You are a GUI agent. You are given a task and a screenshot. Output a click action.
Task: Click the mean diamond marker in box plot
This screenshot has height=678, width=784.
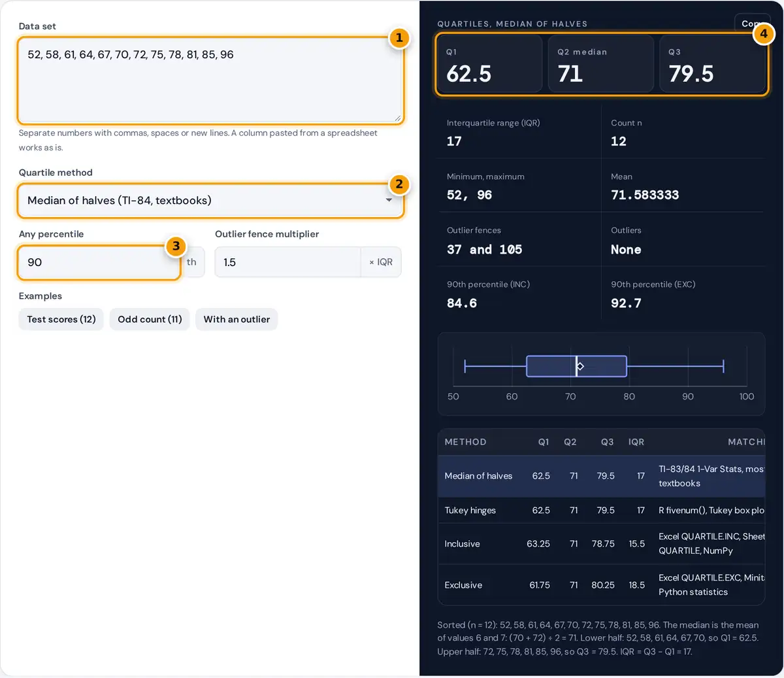click(x=580, y=366)
